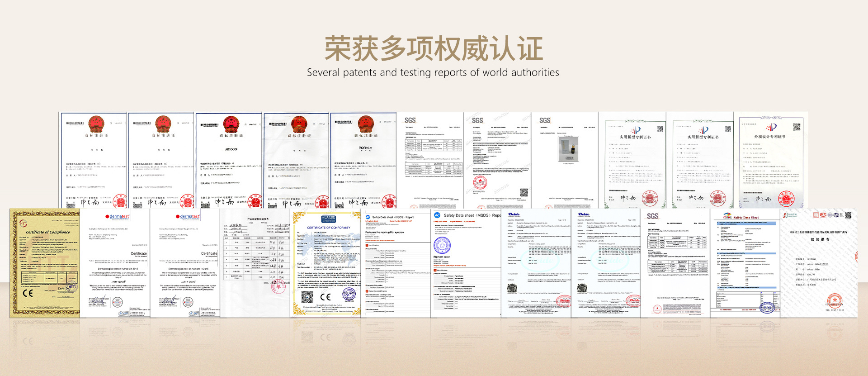Click the 'Several patents and testing reports' subtitle
868x376 pixels.
pyautogui.click(x=433, y=72)
